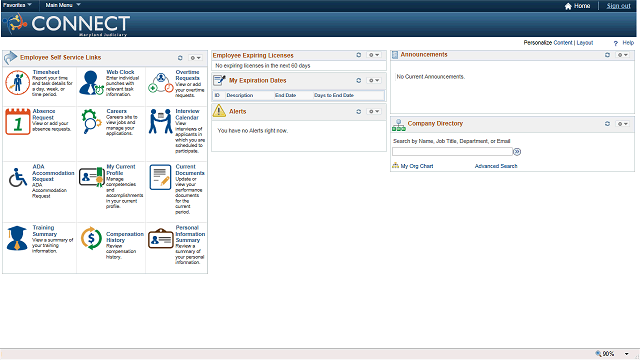Open the Main Menu

click(x=63, y=5)
